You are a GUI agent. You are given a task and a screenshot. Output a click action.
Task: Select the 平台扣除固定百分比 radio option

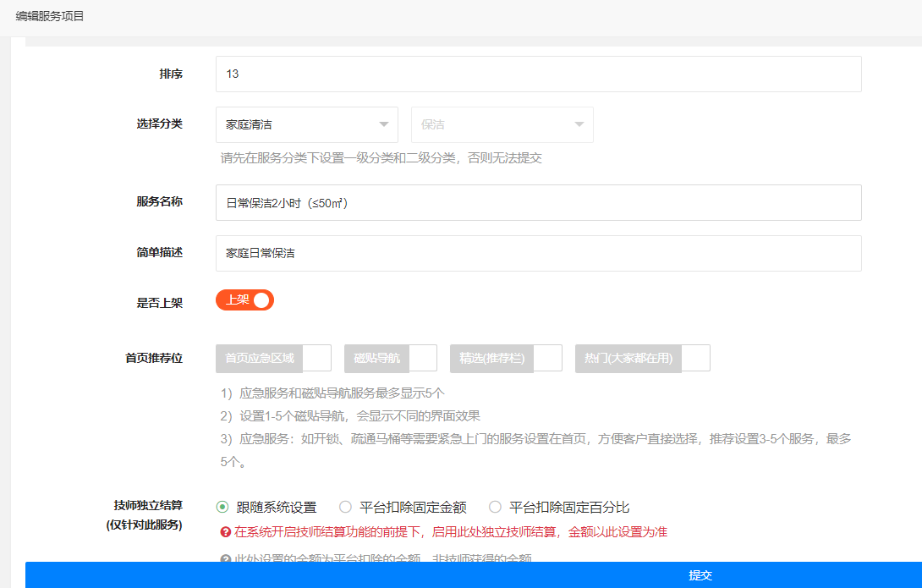click(494, 506)
